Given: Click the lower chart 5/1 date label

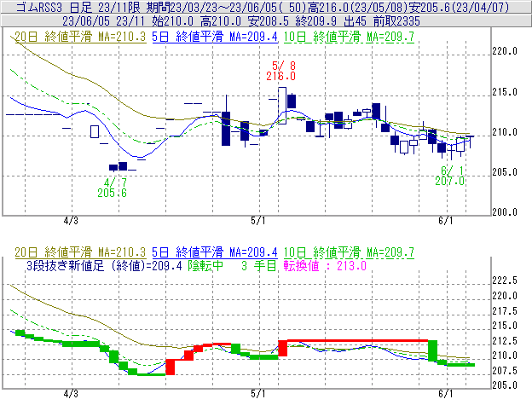Looking at the screenshot, I should (258, 394).
